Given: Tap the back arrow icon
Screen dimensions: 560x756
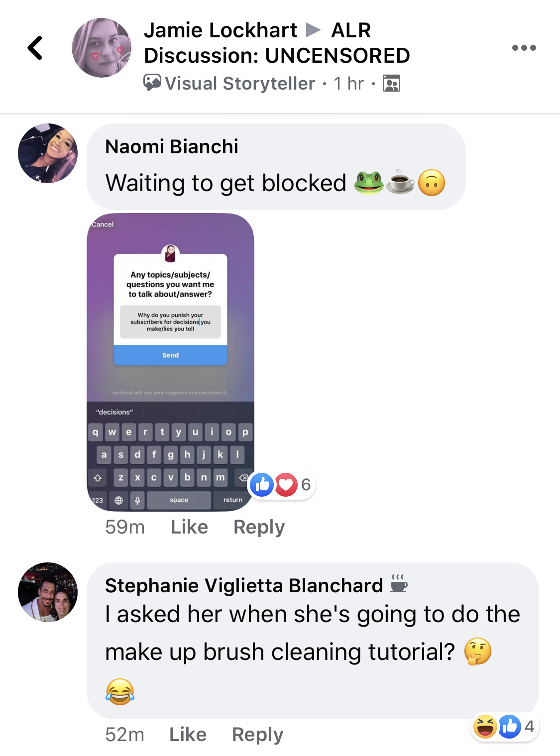Looking at the screenshot, I should [x=35, y=48].
